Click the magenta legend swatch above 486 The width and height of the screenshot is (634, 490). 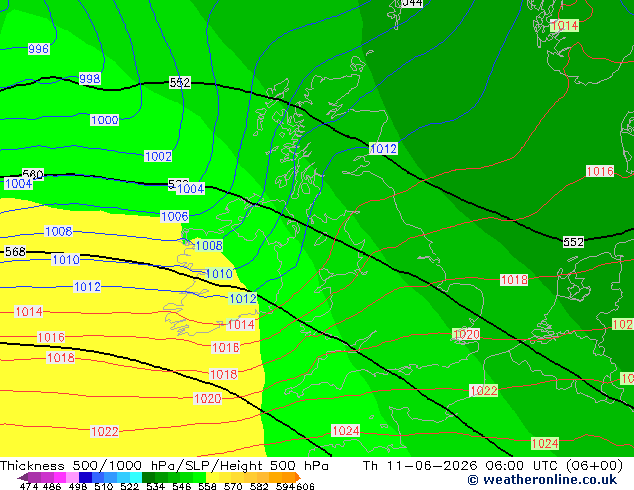60,477
